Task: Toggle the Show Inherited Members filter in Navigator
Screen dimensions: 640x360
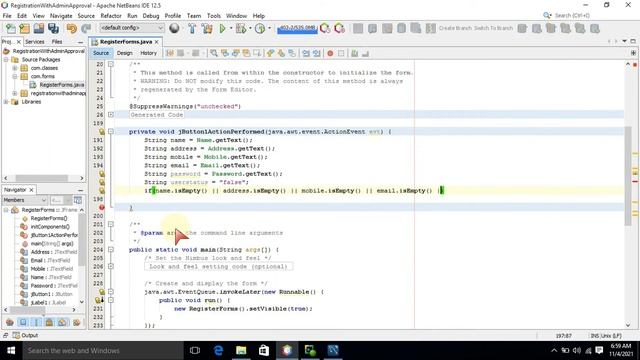Action: point(10,322)
